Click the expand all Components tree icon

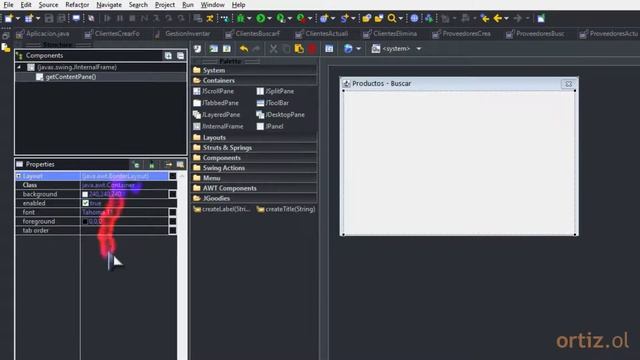(168, 56)
